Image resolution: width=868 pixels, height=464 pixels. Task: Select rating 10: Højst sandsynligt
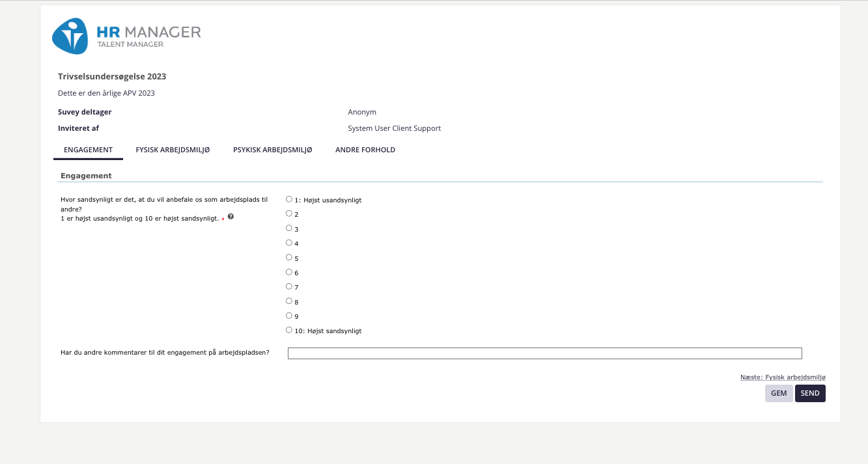[289, 330]
